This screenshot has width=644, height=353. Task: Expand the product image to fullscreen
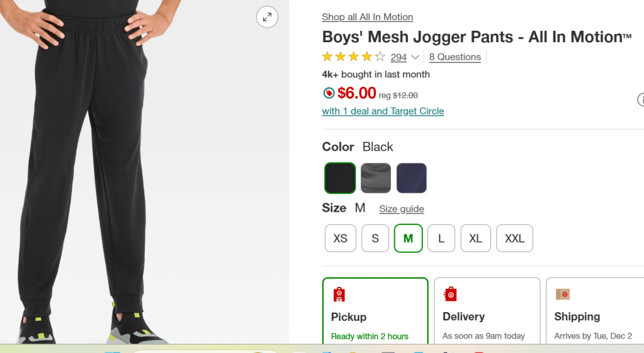267,17
